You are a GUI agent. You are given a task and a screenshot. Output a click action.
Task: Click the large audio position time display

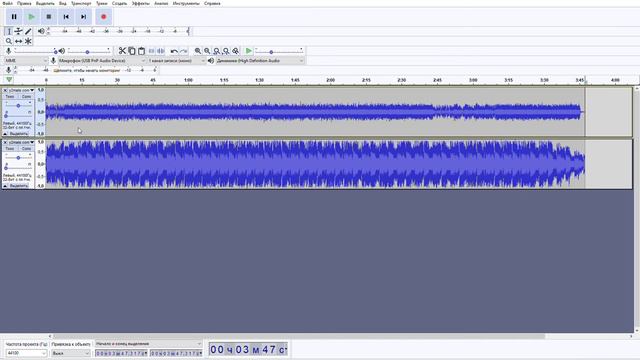(x=248, y=349)
